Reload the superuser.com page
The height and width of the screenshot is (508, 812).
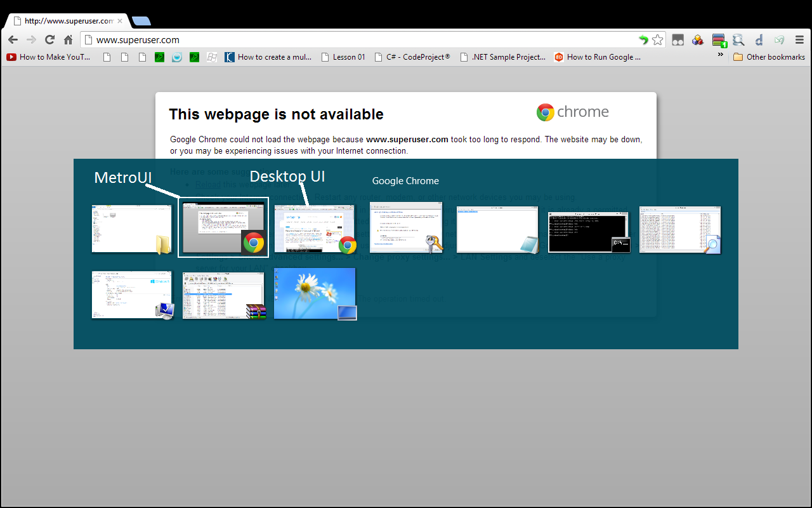pos(50,40)
